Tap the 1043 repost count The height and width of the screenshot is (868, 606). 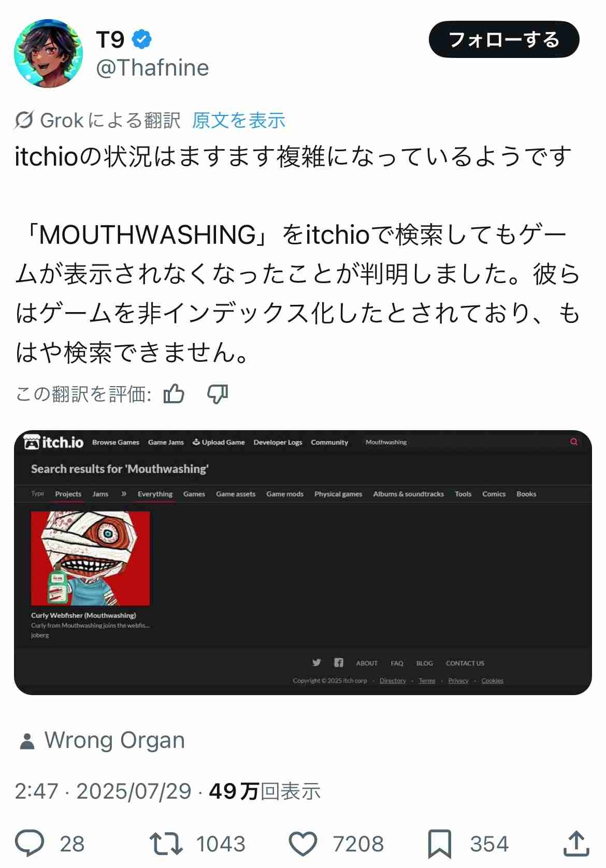point(221,844)
